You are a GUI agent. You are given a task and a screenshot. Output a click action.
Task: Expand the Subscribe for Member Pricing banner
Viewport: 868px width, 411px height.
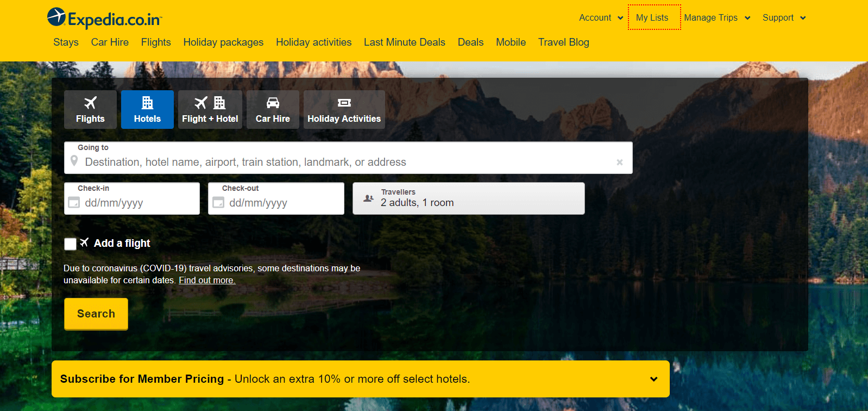(361, 379)
